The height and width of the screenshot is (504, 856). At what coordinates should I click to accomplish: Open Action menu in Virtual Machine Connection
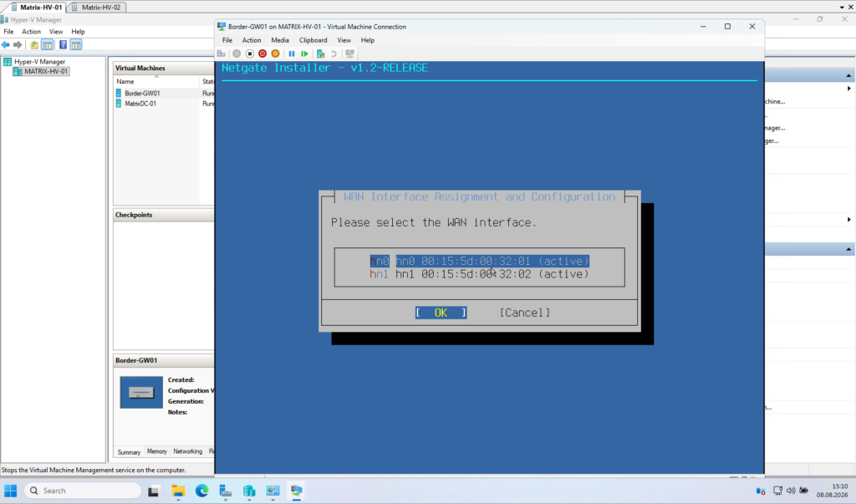pyautogui.click(x=251, y=40)
